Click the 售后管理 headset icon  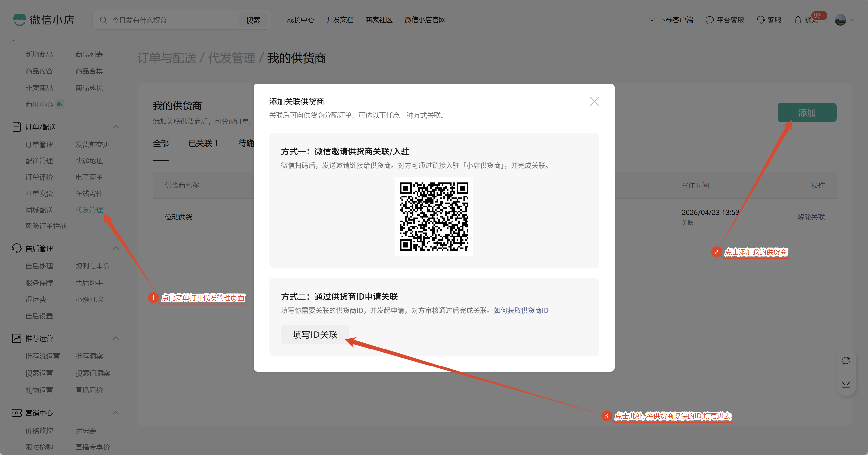17,248
